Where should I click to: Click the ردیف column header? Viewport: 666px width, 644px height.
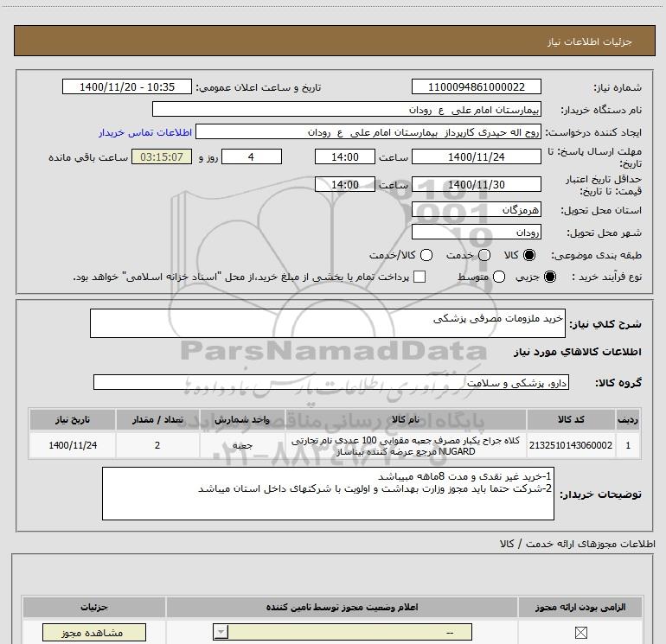pyautogui.click(x=628, y=419)
